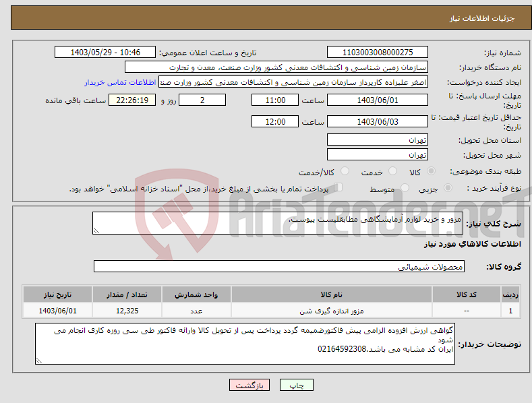Click row number 1 cell
The image size is (532, 403).
tap(510, 311)
